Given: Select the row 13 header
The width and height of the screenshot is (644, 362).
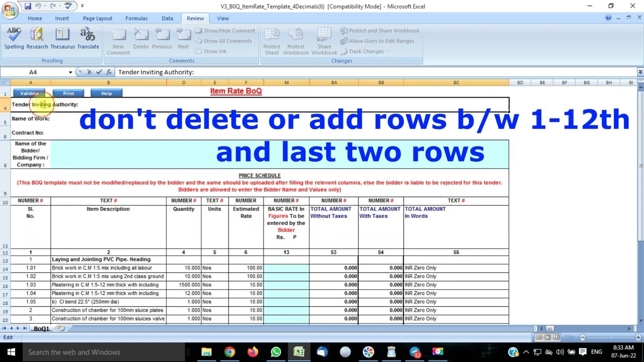Looking at the screenshot, I should [5, 260].
